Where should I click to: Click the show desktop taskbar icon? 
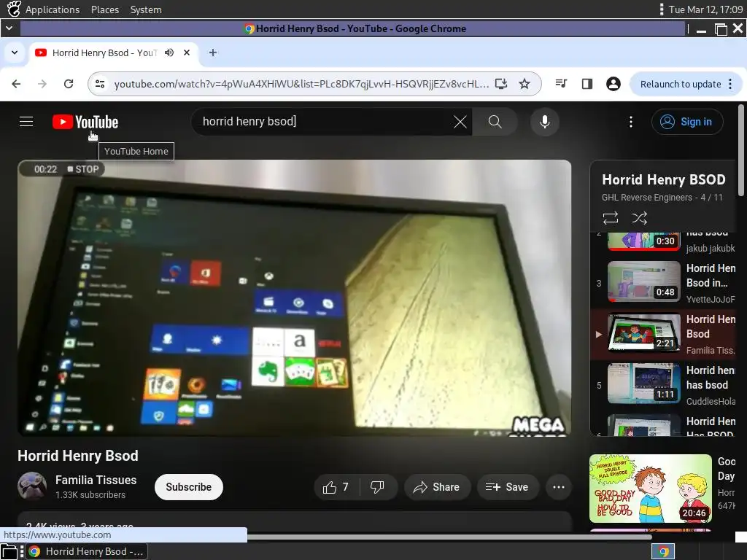(9, 551)
